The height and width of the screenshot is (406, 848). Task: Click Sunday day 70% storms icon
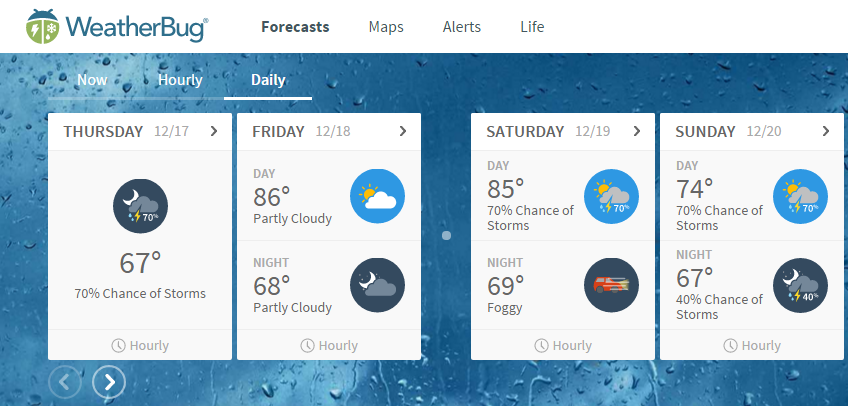pyautogui.click(x=800, y=196)
